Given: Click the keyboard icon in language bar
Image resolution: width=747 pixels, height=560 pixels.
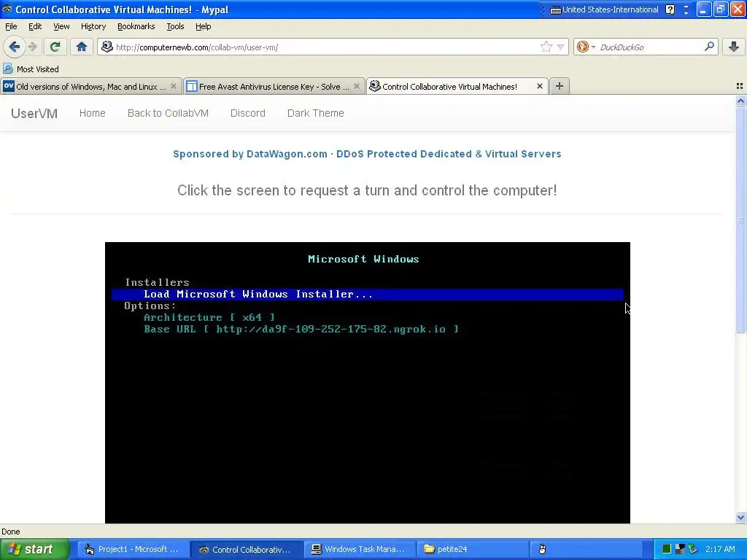Looking at the screenshot, I should click(555, 10).
